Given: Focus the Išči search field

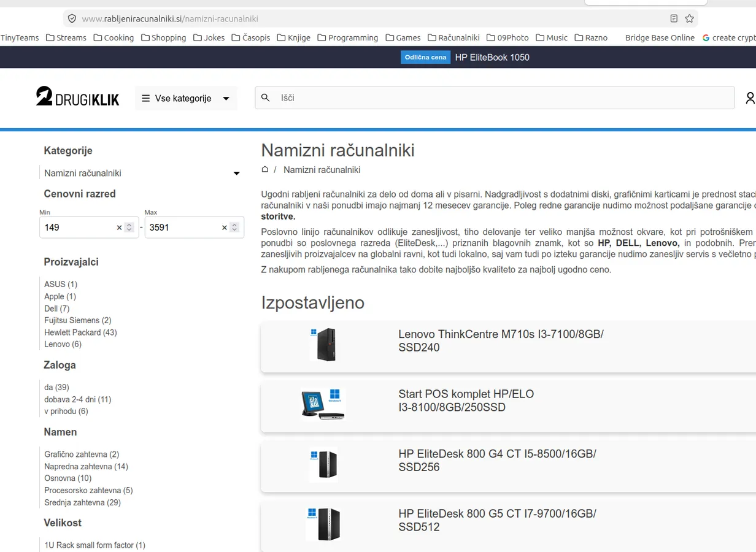Looking at the screenshot, I should 495,98.
